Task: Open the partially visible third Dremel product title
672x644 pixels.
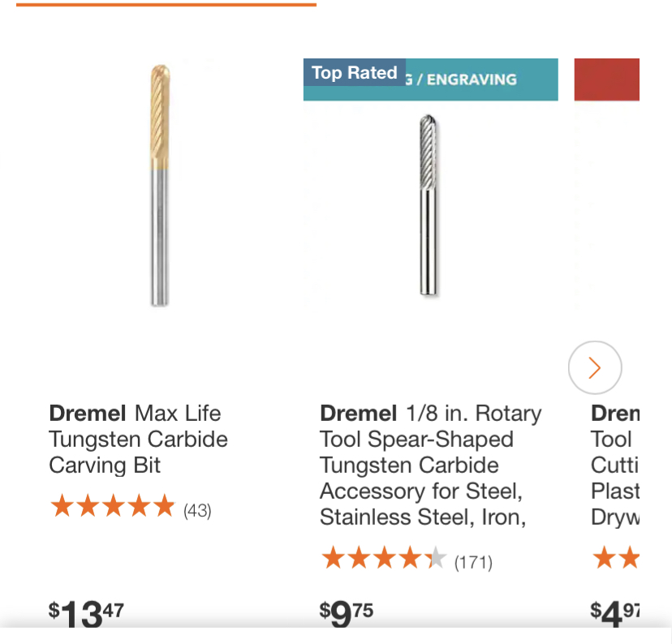Action: point(615,465)
